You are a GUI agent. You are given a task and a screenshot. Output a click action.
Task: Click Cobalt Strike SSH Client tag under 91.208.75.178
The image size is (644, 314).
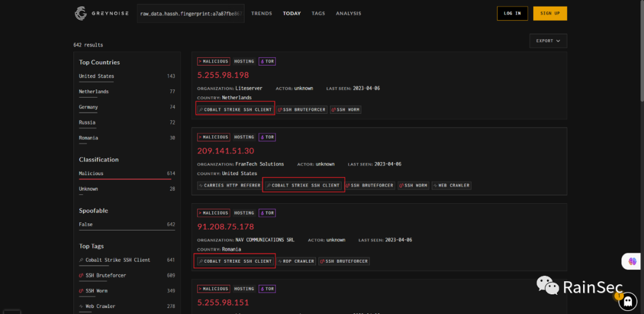click(x=236, y=261)
